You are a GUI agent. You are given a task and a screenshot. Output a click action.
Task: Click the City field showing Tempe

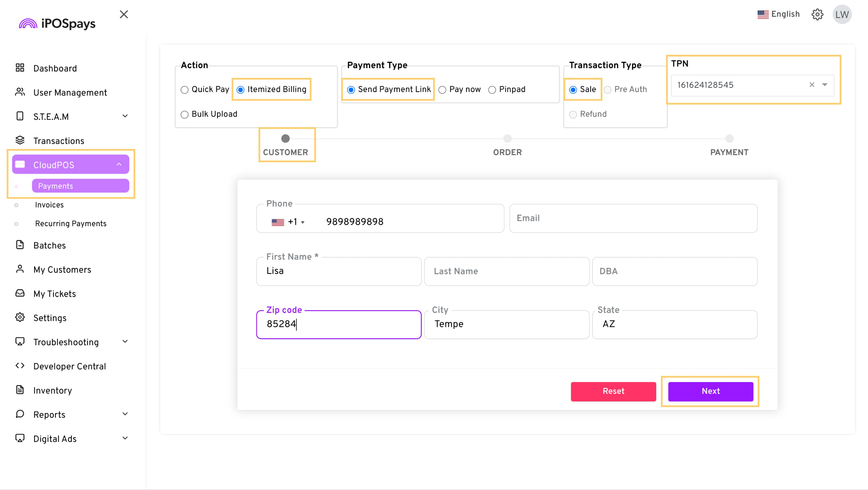pos(506,324)
